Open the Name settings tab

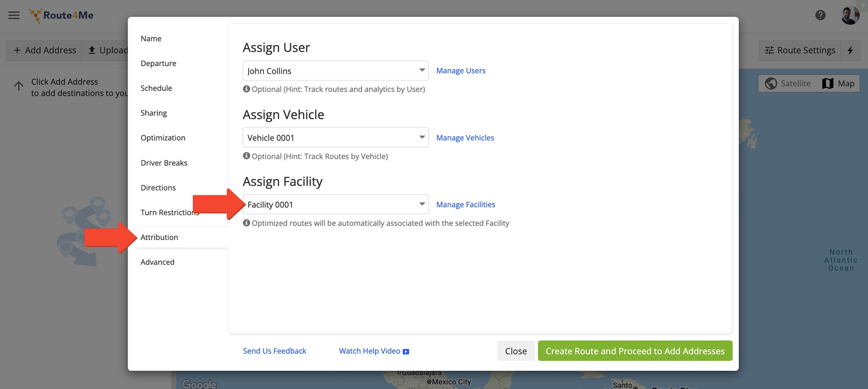(151, 39)
